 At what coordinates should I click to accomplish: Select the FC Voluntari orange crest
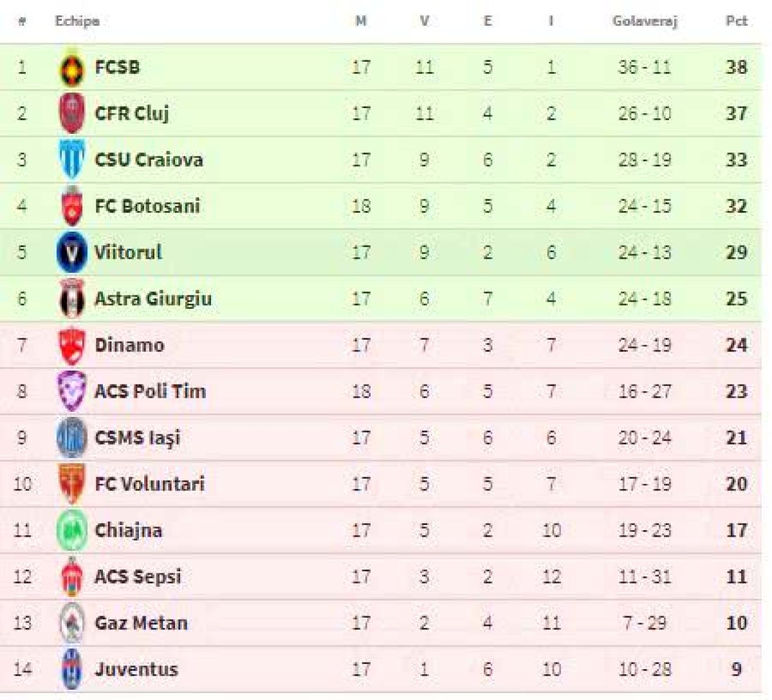click(71, 484)
